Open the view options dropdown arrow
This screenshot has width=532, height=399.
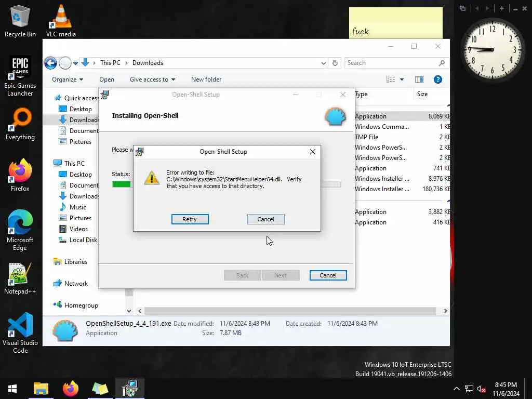tap(402, 79)
